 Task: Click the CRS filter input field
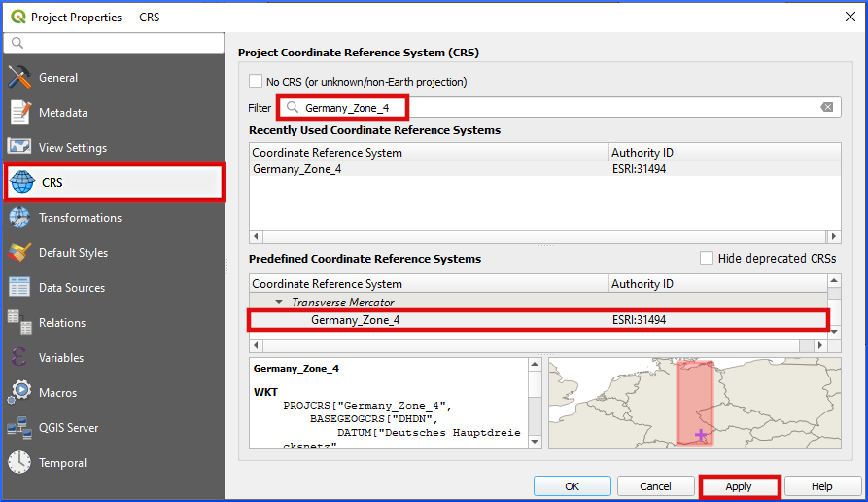pos(560,107)
